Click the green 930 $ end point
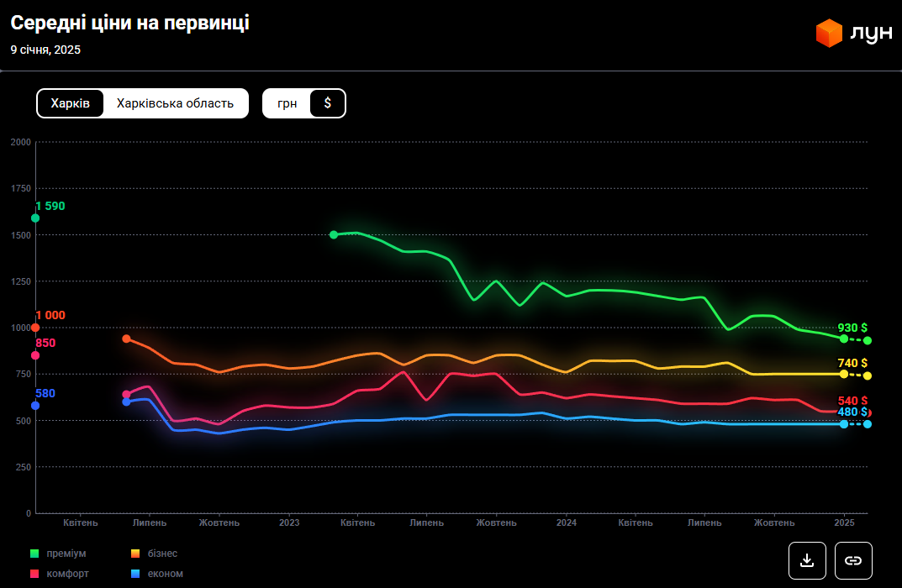This screenshot has height=588, width=902. point(844,339)
